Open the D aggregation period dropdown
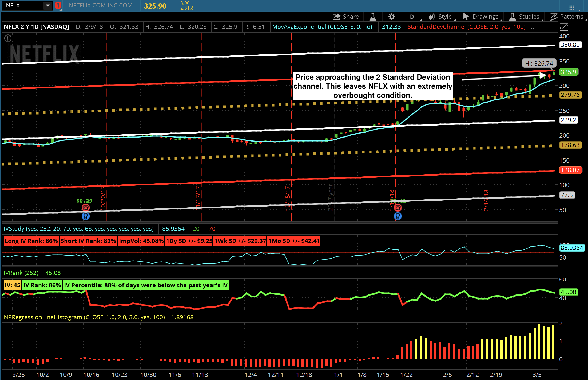Screen dimensions: 588x380 pyautogui.click(x=412, y=17)
